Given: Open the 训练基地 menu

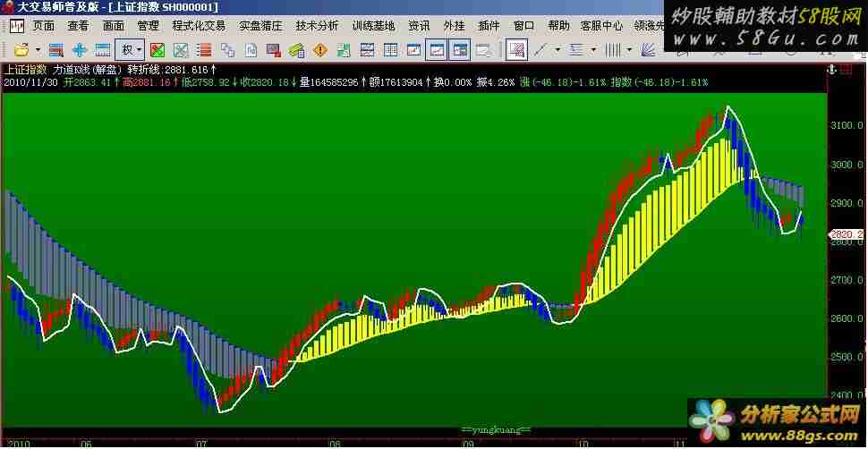Looking at the screenshot, I should 374,26.
